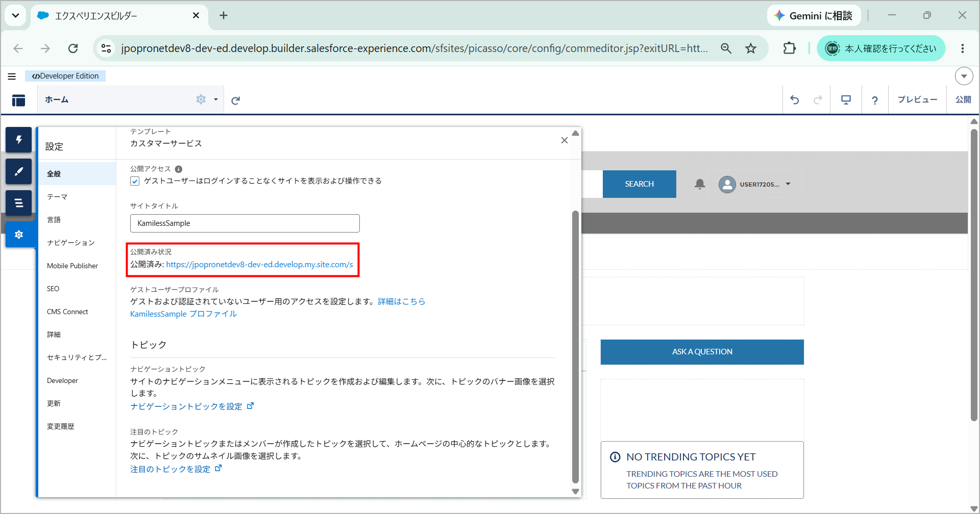
Task: Click the refresh page icon beside ホーム
Action: [235, 100]
